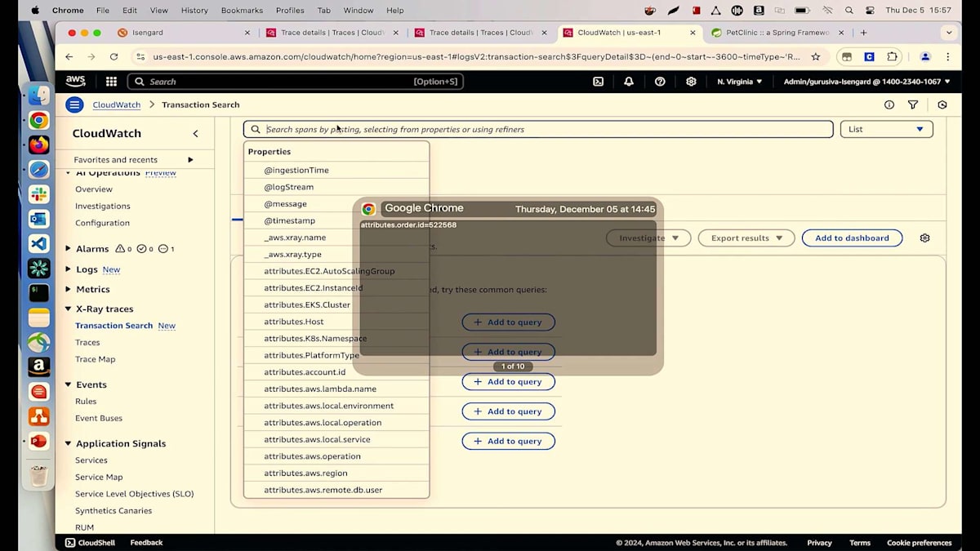Bookmark this page with the star icon
980x551 pixels.
click(x=815, y=57)
